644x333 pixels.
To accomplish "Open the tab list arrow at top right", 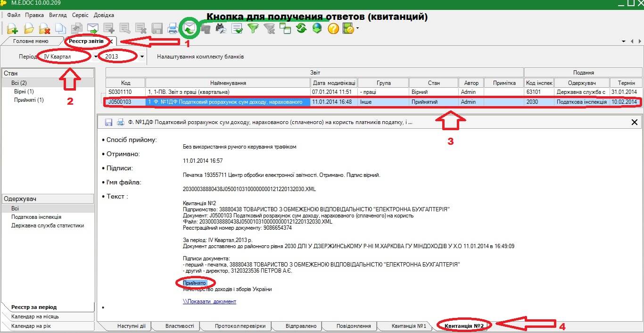I will 624,42.
